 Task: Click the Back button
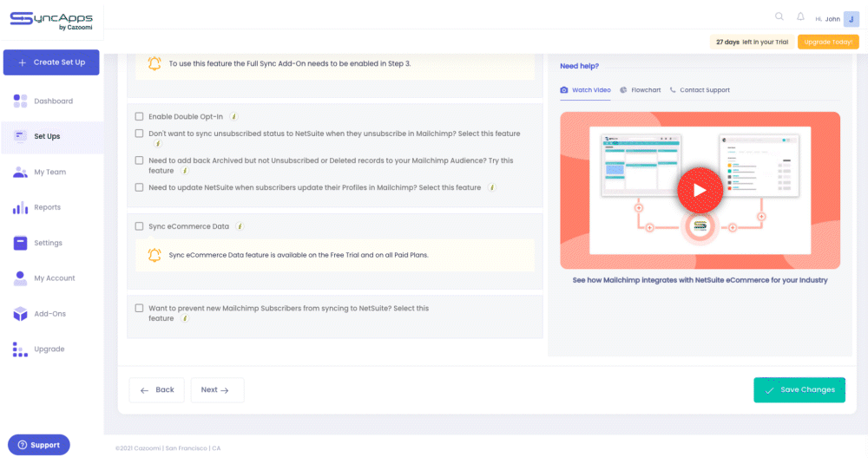pos(156,390)
